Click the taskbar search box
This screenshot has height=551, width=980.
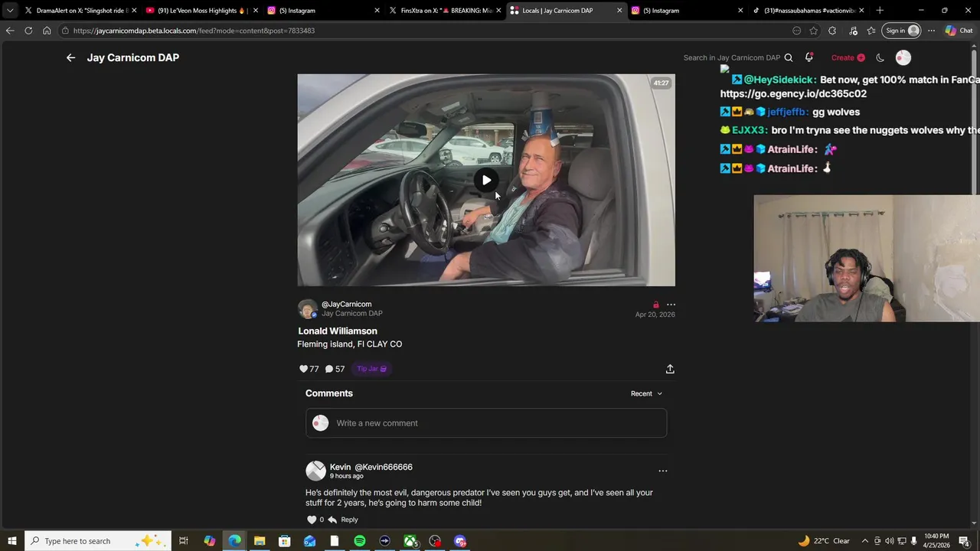[x=96, y=541]
